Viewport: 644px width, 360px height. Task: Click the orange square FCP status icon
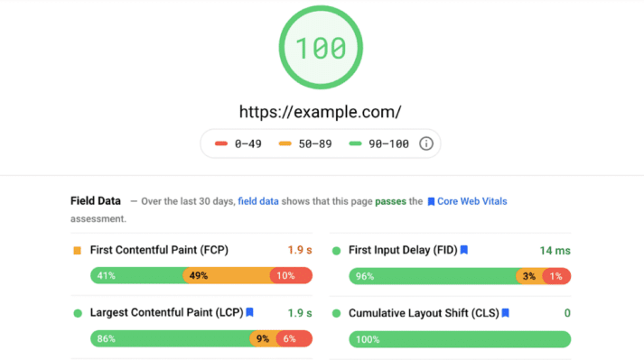click(x=77, y=251)
